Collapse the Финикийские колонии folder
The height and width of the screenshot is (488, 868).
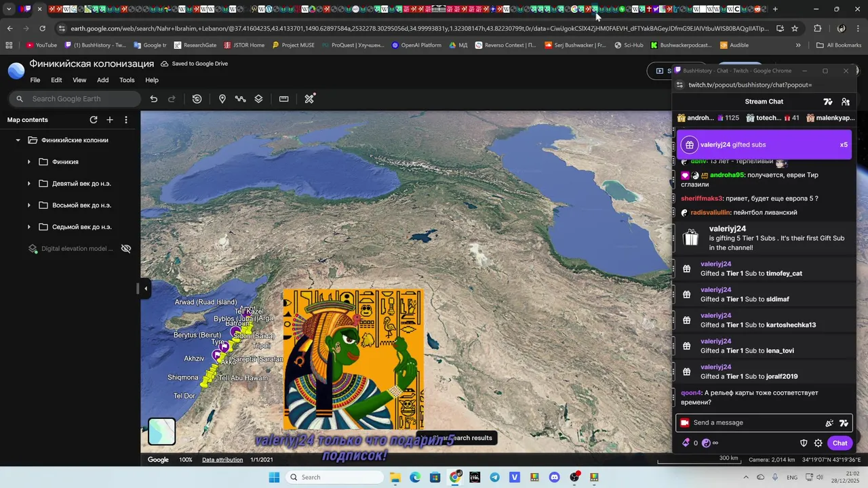tap(18, 140)
